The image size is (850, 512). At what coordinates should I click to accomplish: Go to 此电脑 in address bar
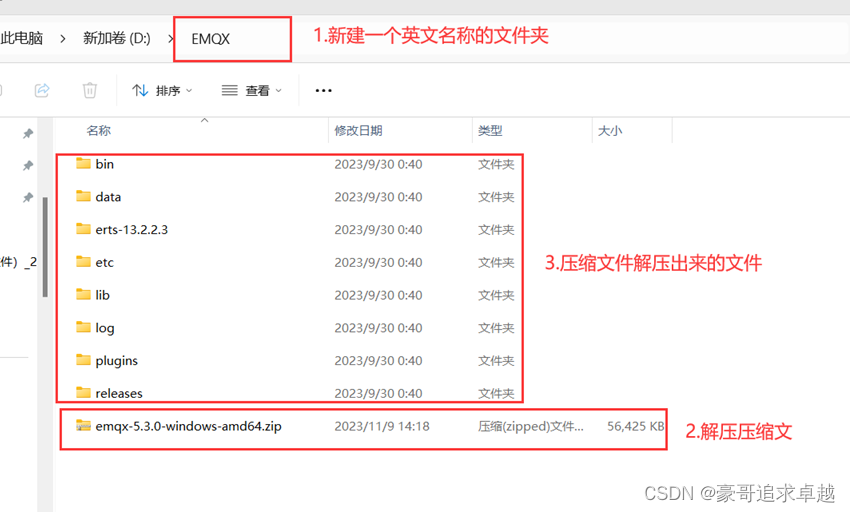pos(22,38)
